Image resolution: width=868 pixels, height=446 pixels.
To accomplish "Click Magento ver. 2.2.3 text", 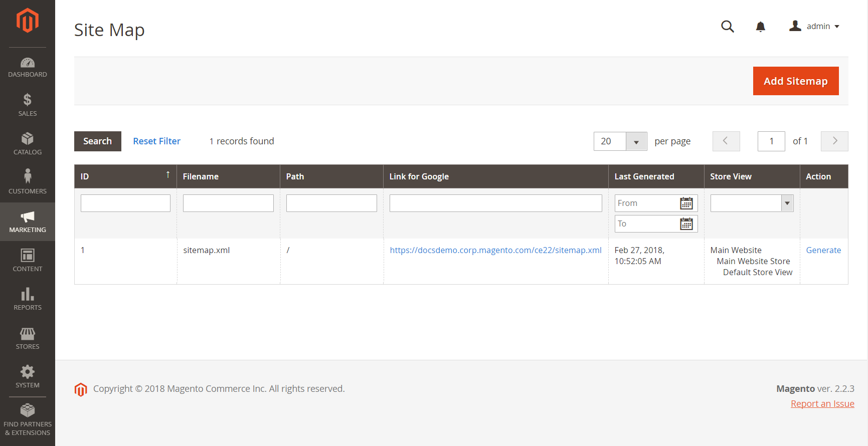I will coord(815,389).
